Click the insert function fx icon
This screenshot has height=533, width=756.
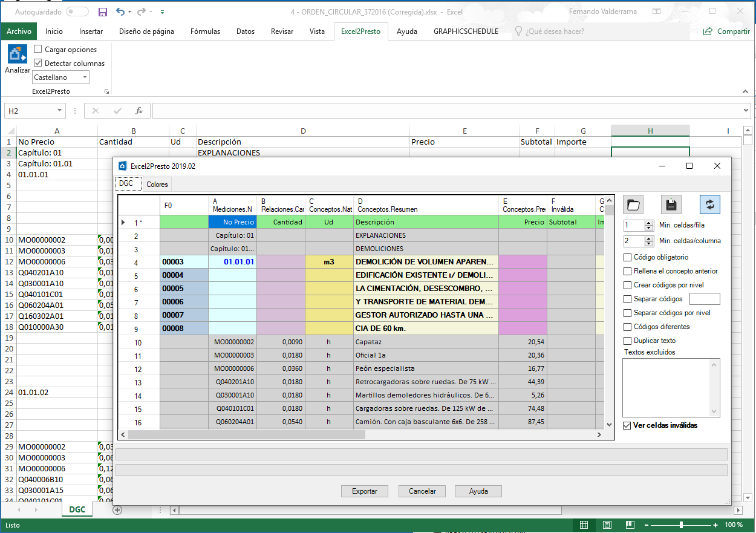click(x=139, y=111)
